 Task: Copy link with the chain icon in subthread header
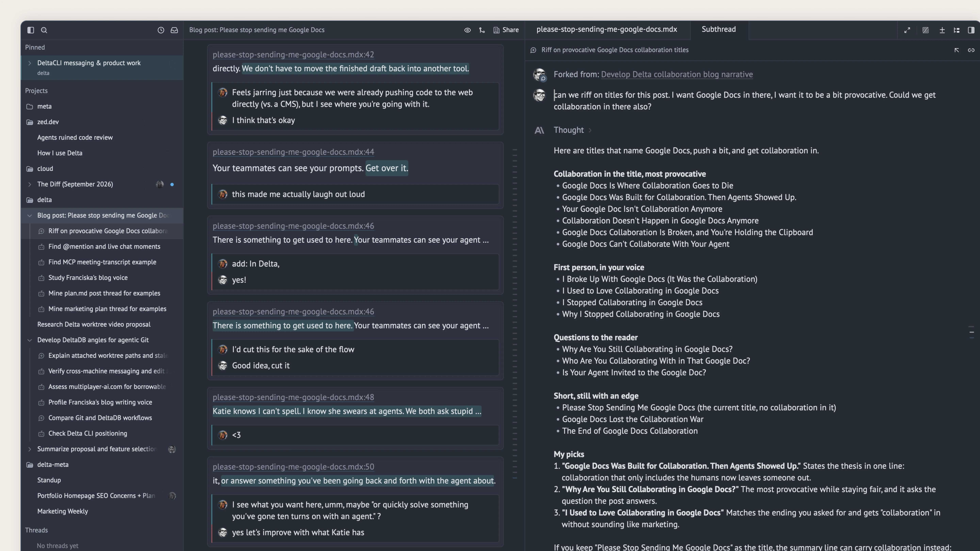971,50
